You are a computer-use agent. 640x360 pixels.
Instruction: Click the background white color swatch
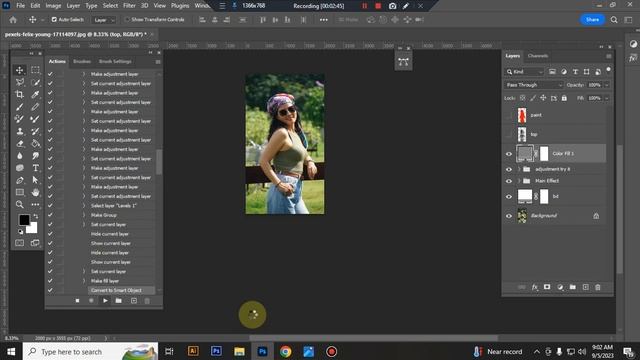pos(33,229)
